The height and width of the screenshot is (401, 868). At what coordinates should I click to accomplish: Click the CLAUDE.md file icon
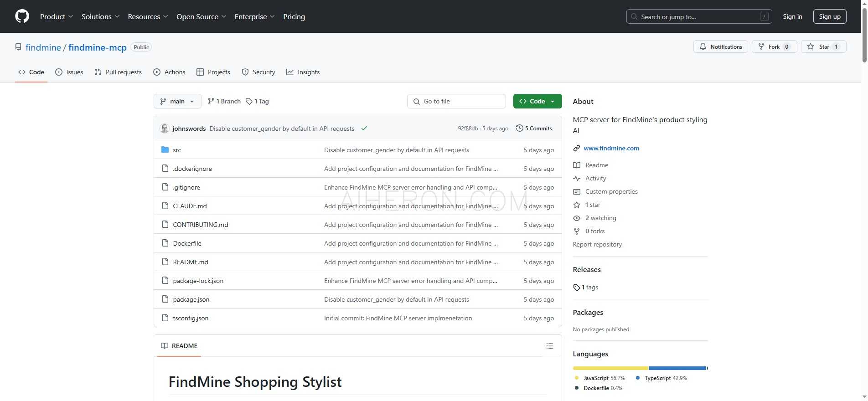[x=165, y=206]
